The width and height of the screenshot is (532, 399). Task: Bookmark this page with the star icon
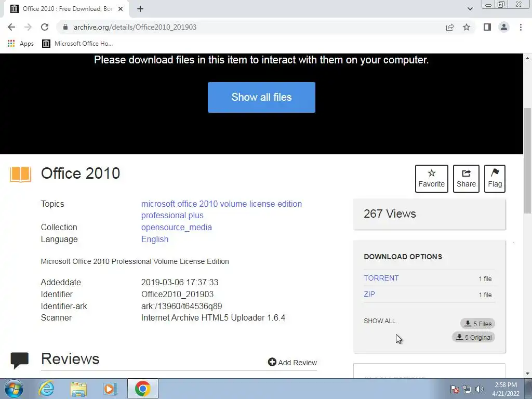(x=467, y=27)
